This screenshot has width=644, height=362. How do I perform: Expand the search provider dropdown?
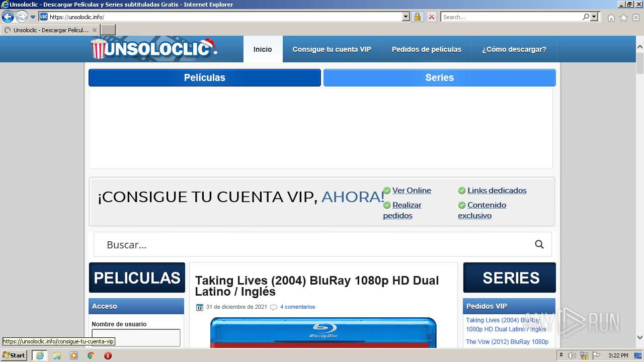tap(594, 17)
